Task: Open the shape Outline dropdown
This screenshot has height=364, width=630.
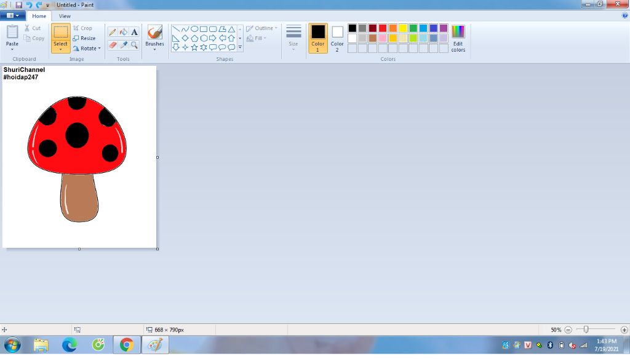Action: click(x=262, y=28)
